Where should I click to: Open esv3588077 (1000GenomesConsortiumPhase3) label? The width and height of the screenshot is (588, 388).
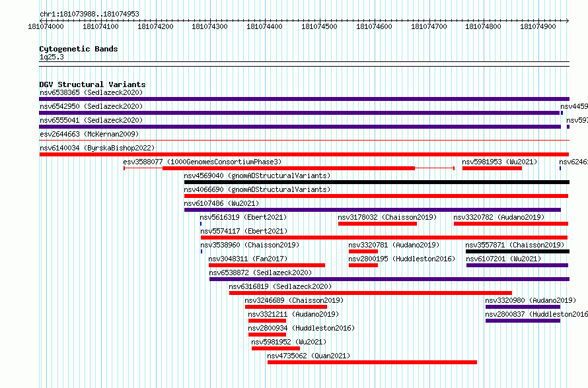pos(202,162)
